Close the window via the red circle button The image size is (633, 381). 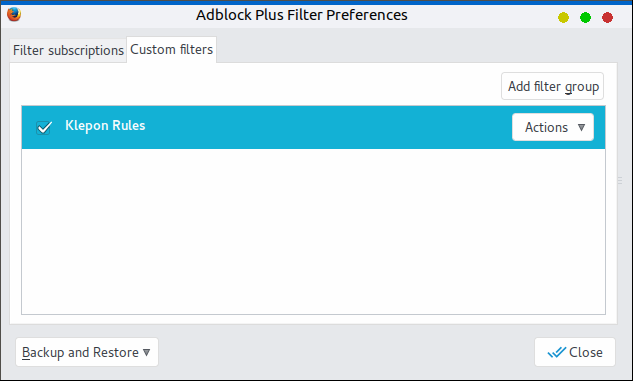[x=608, y=17]
